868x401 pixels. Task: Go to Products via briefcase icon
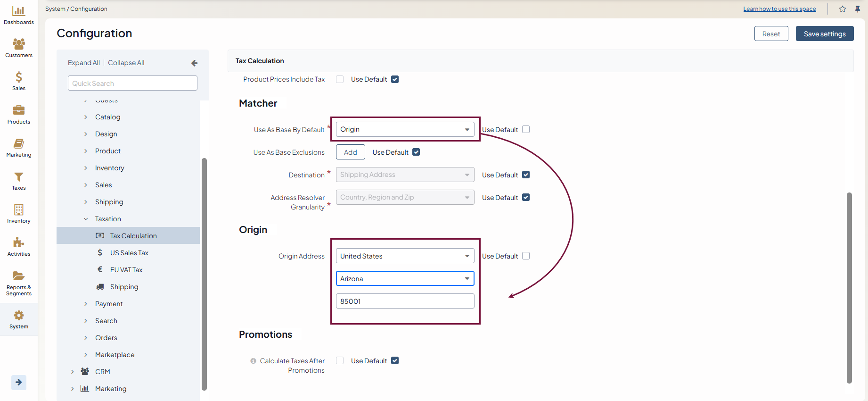pos(18,110)
